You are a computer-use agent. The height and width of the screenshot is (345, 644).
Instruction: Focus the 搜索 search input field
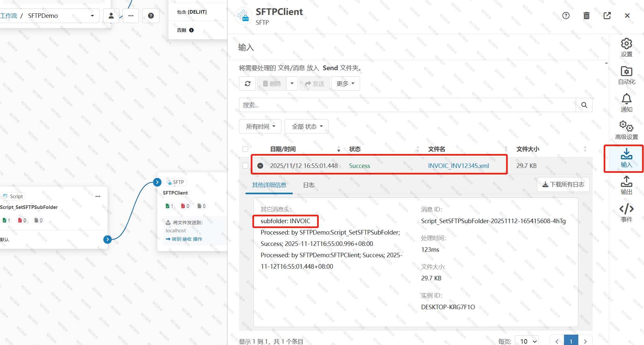(x=408, y=105)
